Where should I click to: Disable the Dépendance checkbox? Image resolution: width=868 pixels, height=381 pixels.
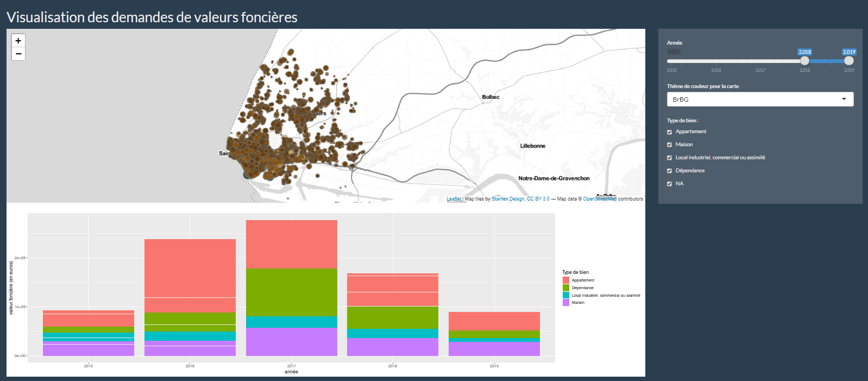point(670,171)
